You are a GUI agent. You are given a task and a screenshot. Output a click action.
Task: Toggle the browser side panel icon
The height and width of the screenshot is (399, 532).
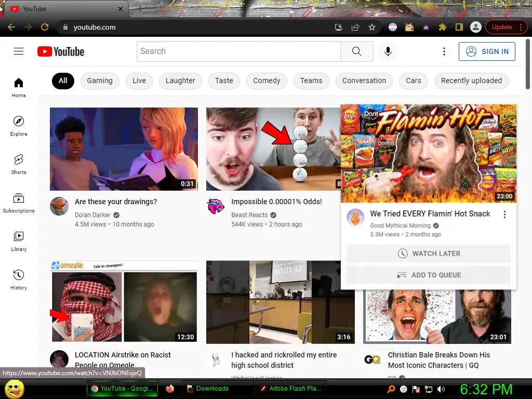pos(459,27)
